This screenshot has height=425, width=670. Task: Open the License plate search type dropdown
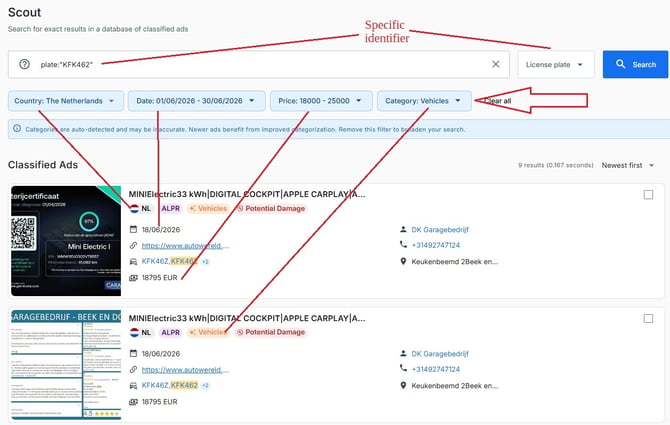(556, 64)
